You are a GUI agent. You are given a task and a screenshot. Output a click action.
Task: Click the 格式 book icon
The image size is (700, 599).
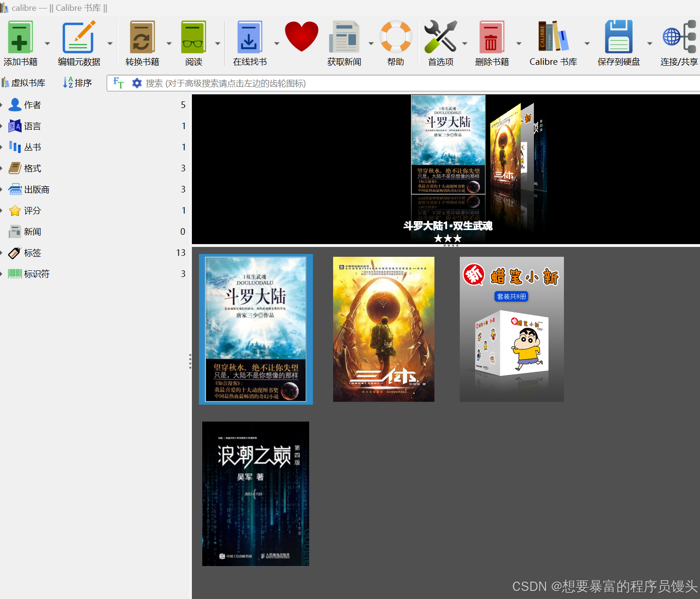[x=15, y=168]
